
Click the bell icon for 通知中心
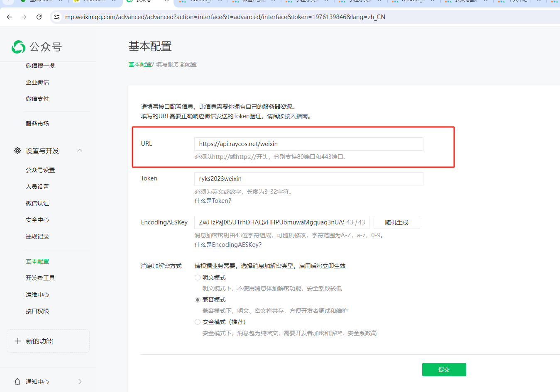17,382
